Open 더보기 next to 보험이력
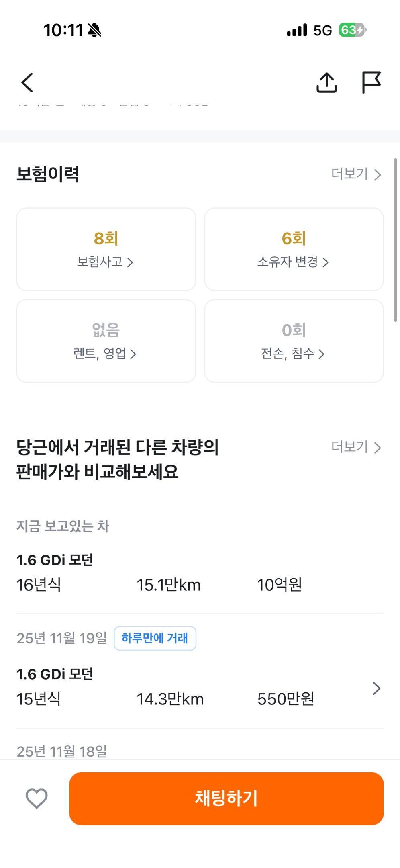 [x=356, y=174]
